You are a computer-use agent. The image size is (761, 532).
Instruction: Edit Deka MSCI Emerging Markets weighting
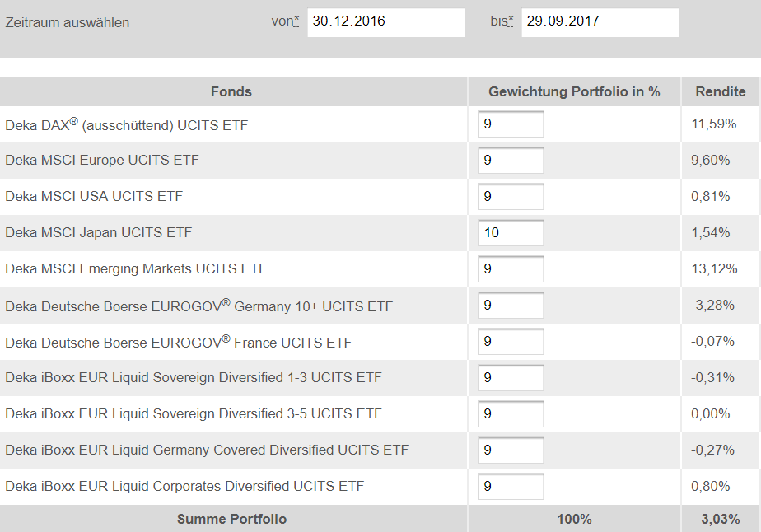tap(511, 269)
